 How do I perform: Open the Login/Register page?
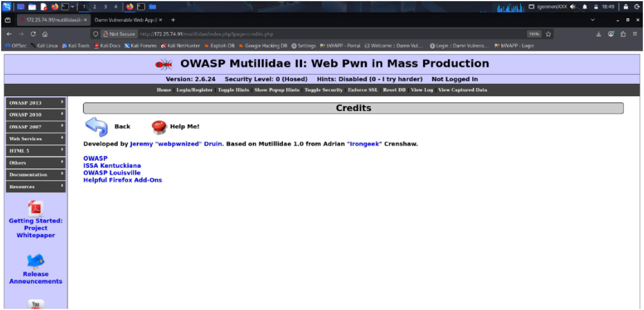pos(194,90)
